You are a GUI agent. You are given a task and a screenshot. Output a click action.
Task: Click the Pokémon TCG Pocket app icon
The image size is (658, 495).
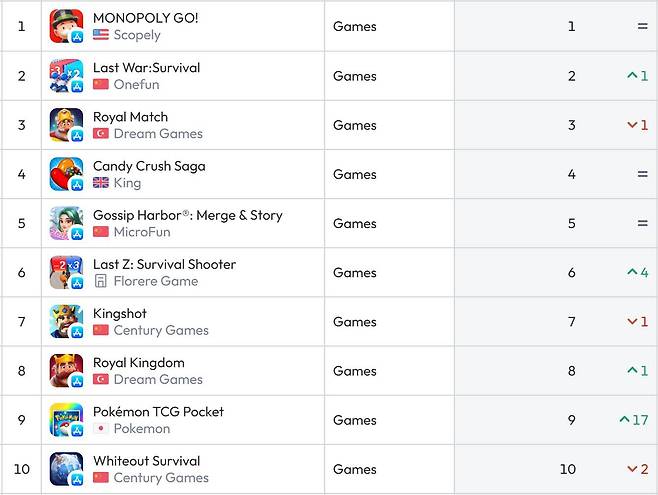pyautogui.click(x=66, y=420)
